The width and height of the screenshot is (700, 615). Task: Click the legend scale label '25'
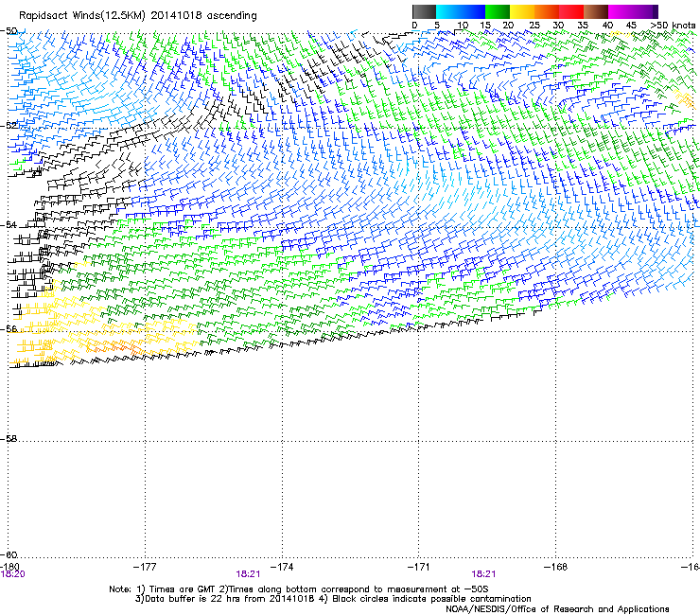pos(534,26)
